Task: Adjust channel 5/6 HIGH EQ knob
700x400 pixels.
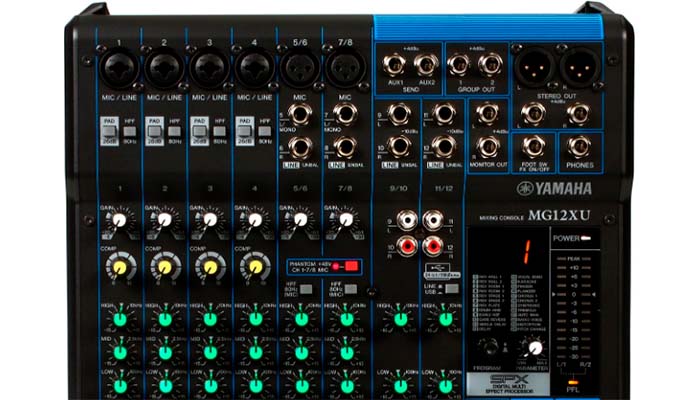Action: coord(301,319)
